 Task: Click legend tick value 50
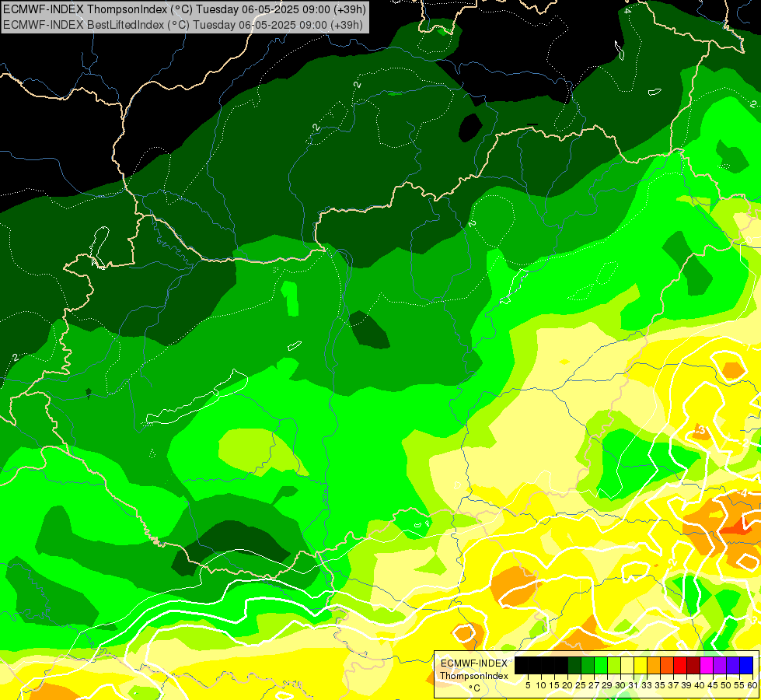[x=727, y=685]
